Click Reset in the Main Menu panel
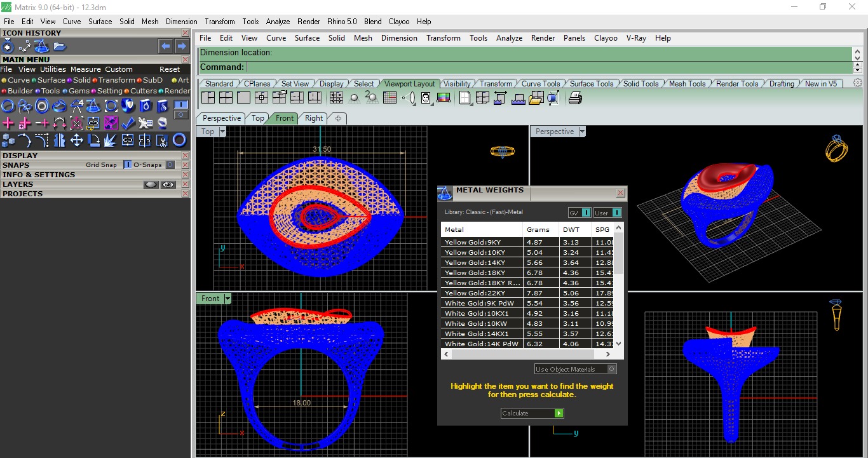Screen dimensions: 868x458 [x=170, y=69]
